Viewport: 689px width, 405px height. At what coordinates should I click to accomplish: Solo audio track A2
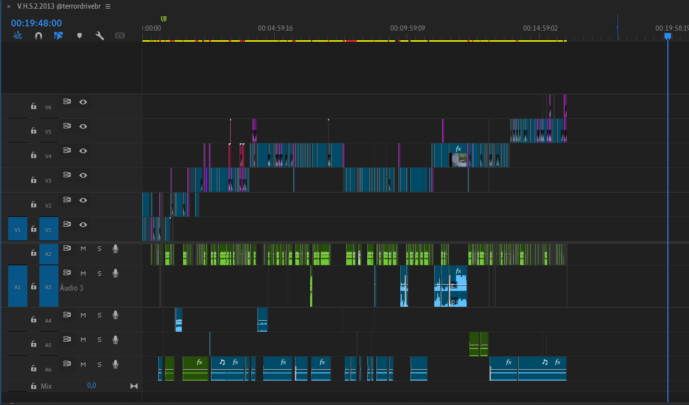point(99,249)
